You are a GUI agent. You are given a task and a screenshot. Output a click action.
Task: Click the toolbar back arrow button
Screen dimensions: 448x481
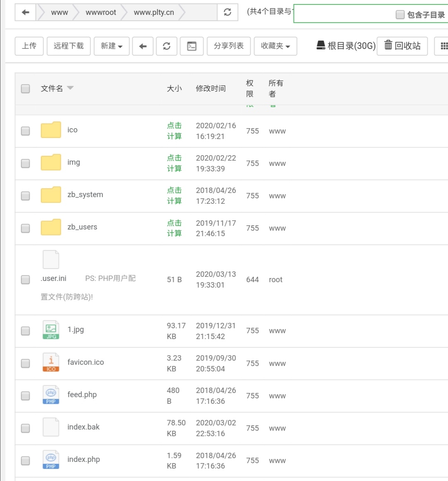pos(143,46)
